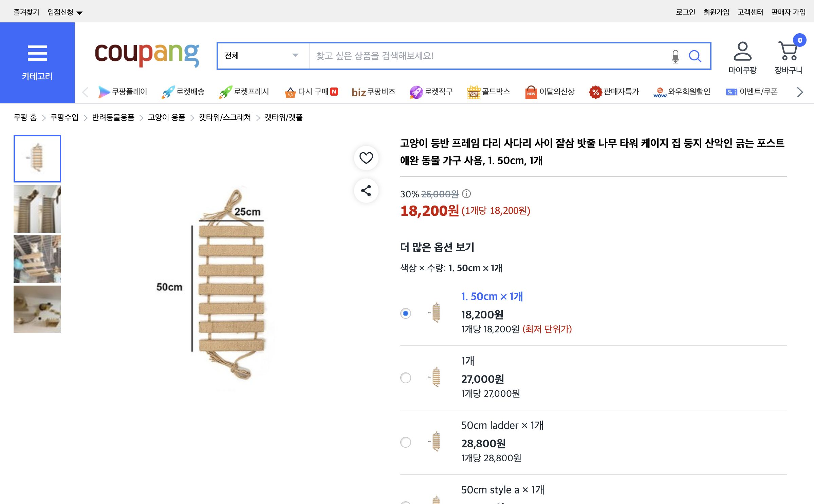814x504 pixels.
Task: Choose the 50cm ladder × 1개 option
Action: click(405, 443)
